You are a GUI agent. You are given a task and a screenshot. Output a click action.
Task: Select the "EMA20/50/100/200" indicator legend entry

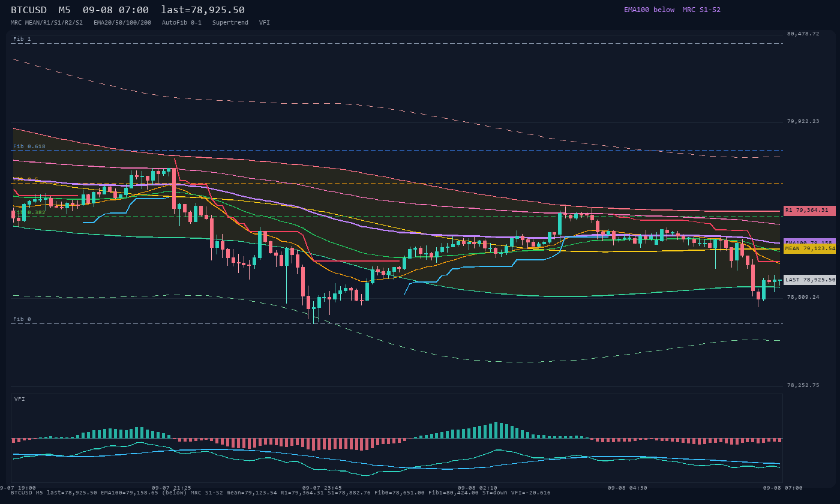pos(122,22)
